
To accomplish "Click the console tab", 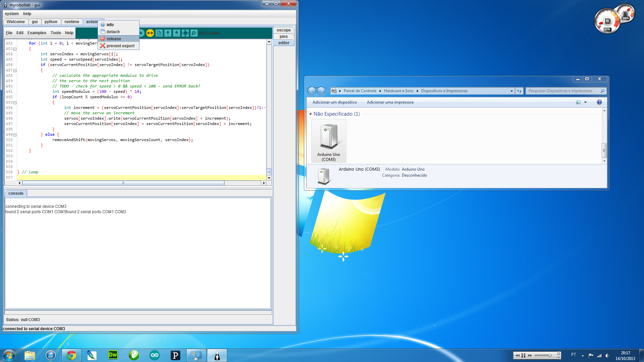I will tap(16, 193).
